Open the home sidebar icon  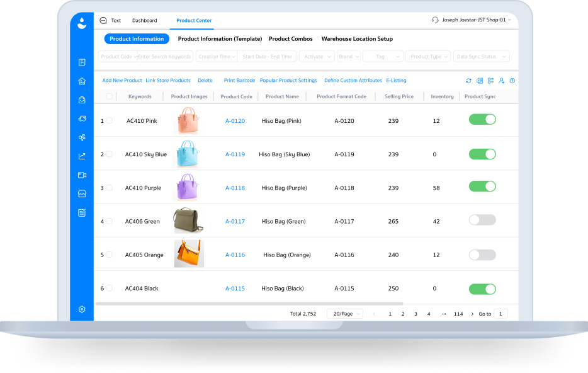(x=82, y=81)
